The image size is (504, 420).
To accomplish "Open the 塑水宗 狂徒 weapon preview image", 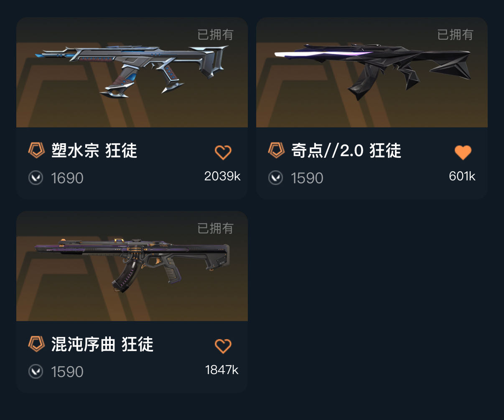I will pos(132,72).
